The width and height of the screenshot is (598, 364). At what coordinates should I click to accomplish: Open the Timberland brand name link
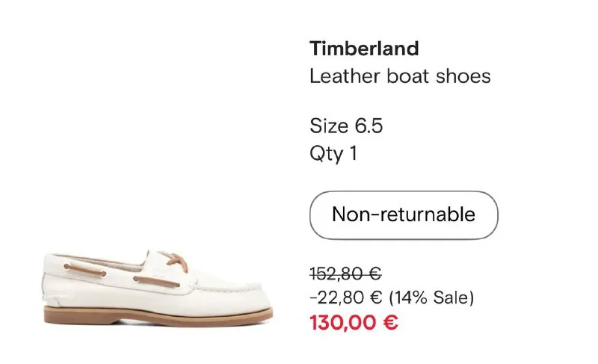(x=364, y=49)
